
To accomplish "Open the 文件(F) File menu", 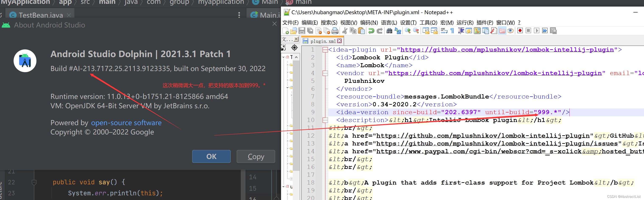I will pos(290,23).
